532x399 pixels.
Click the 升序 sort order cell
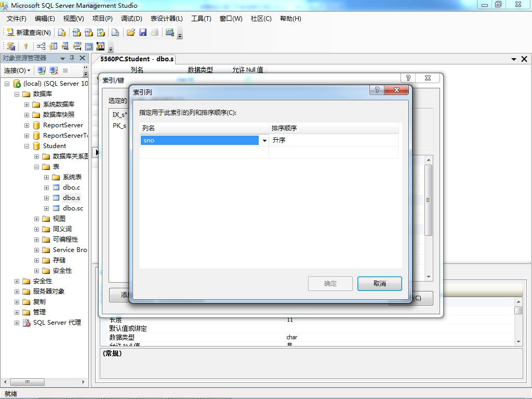(x=333, y=140)
